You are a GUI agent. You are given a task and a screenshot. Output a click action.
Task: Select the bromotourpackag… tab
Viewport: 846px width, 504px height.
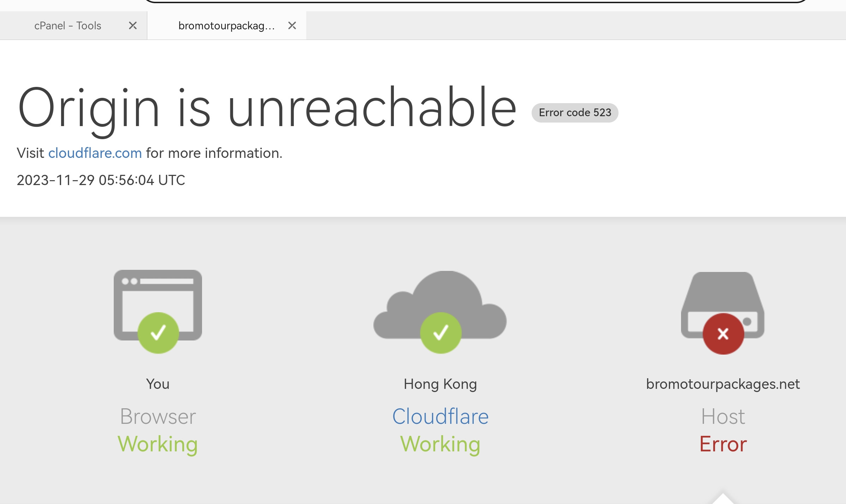[x=226, y=25]
